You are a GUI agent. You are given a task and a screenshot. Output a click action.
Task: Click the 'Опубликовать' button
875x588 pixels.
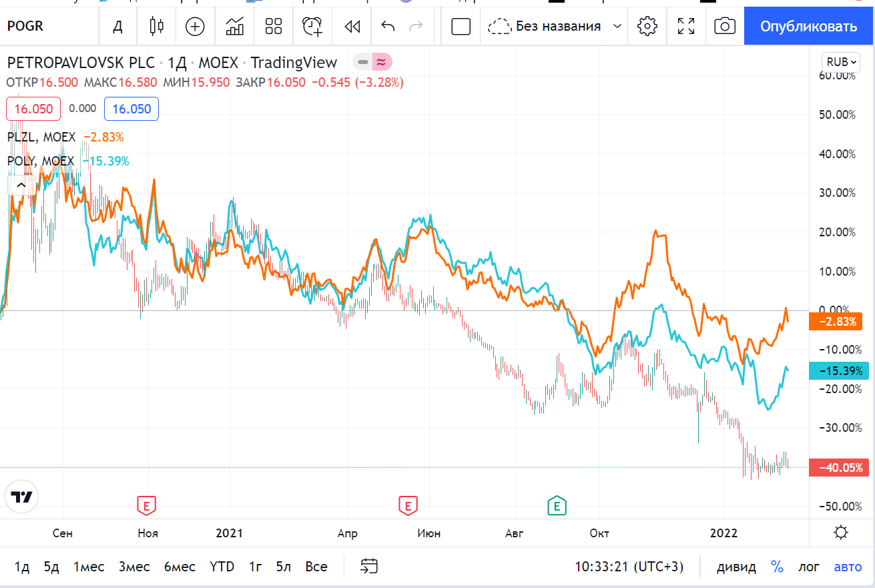[809, 26]
